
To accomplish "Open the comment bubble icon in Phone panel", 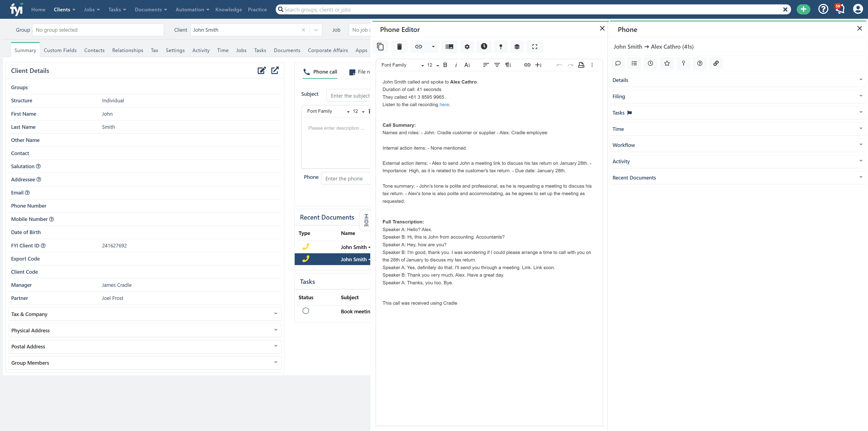I will 618,63.
